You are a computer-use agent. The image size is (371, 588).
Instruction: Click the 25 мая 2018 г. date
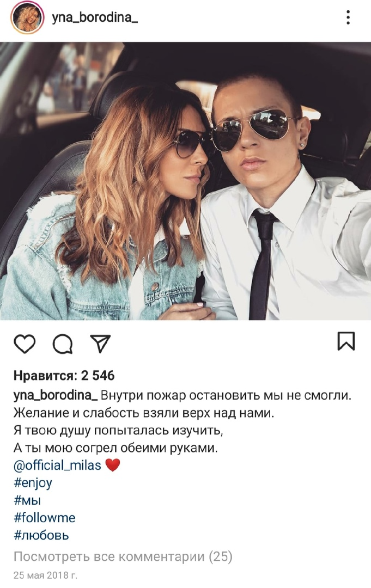tap(45, 575)
